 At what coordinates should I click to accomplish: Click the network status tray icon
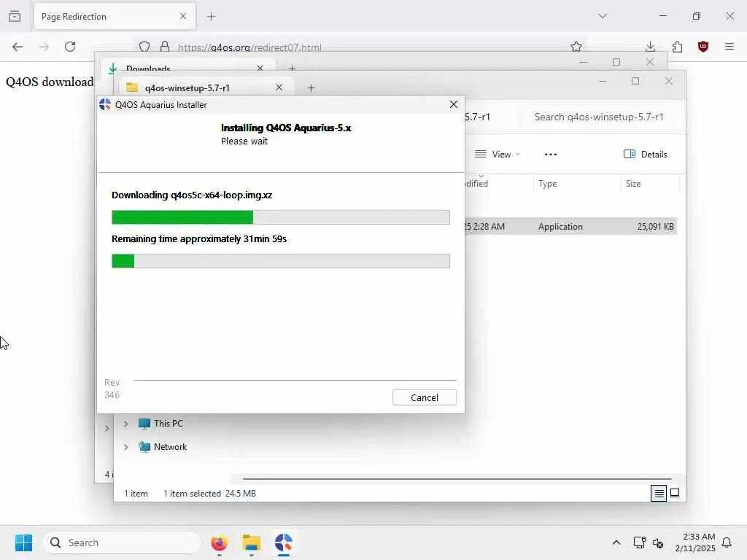(x=639, y=542)
